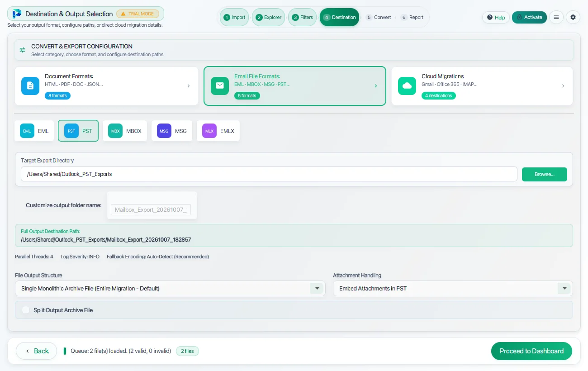Enable Split Output Archive File checkbox
The height and width of the screenshot is (371, 588).
pos(26,310)
